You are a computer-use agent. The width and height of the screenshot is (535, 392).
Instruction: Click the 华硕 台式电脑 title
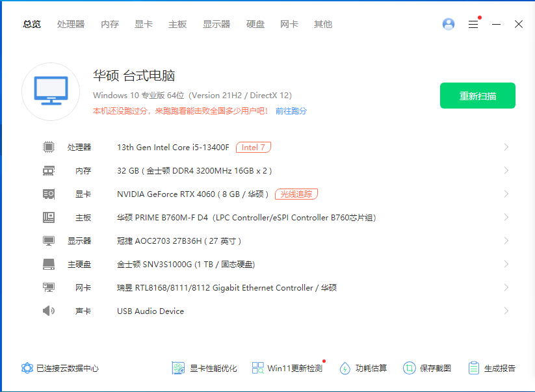pos(134,75)
